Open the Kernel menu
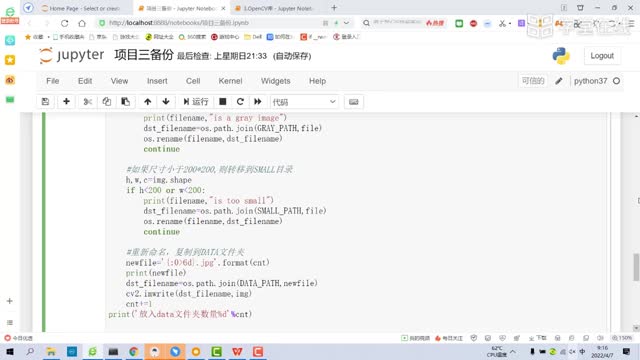The image size is (640, 360). coord(230,81)
